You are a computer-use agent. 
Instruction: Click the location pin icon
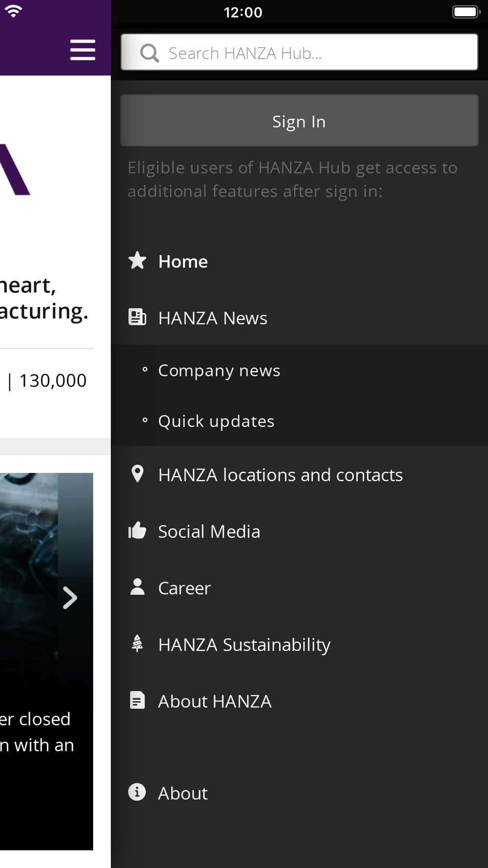pos(138,474)
